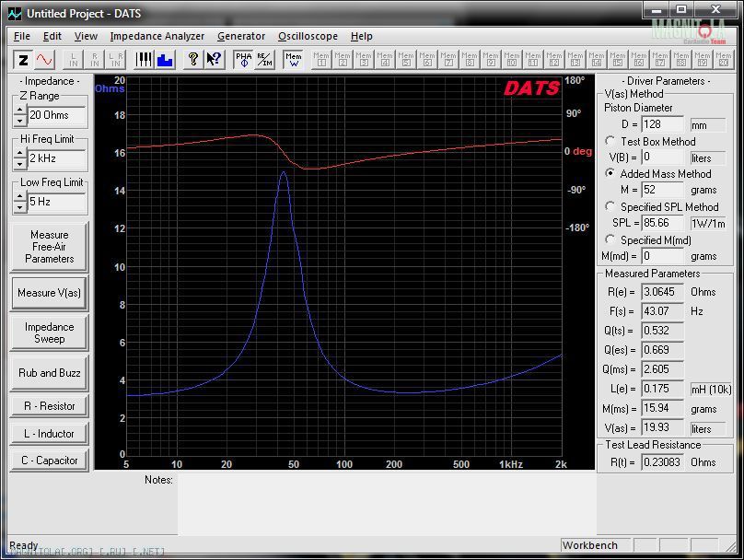Screen dimensions: 744x560
Task: Select memory slot Mem 9
Action: [491, 60]
